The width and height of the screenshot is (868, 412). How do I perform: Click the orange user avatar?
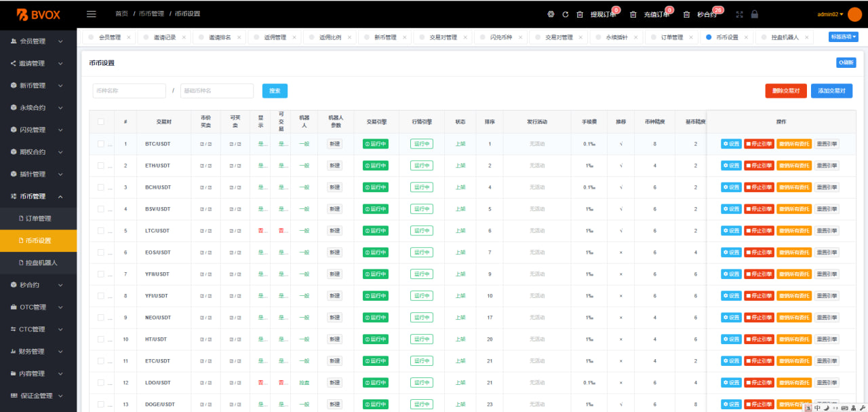point(854,14)
